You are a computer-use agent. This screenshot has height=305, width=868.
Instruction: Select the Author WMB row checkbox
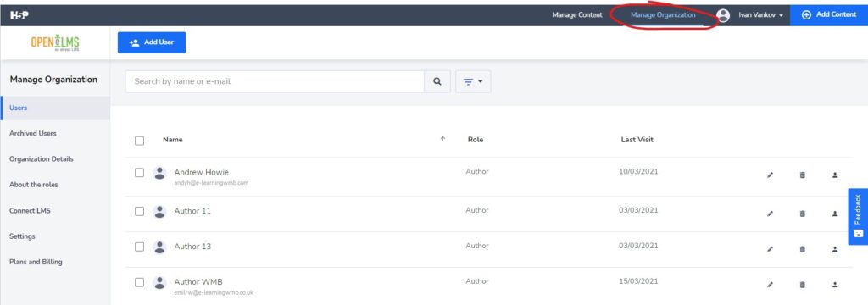140,282
